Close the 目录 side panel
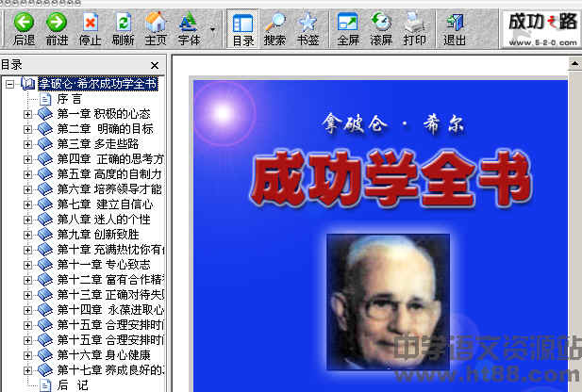 155,66
